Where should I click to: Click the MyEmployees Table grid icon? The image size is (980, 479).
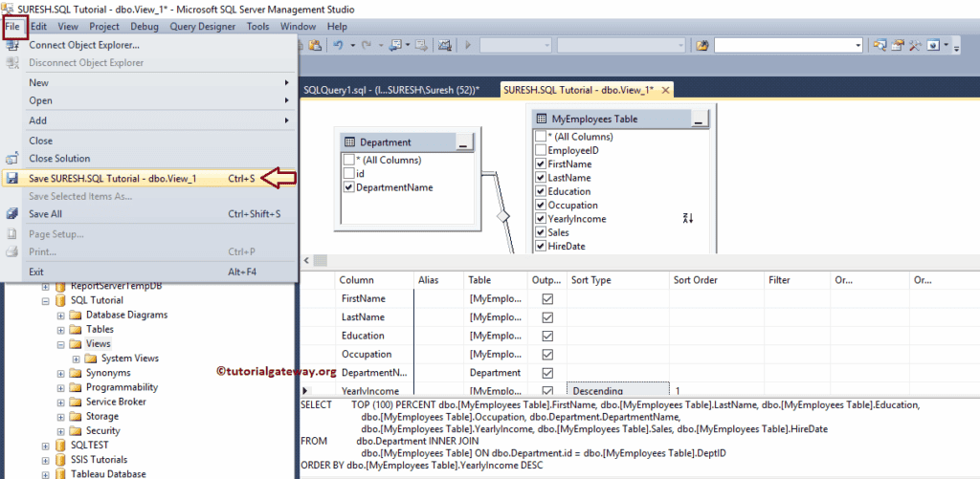click(542, 119)
